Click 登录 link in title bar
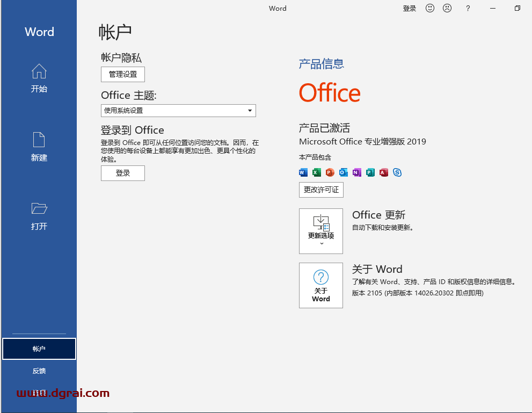This screenshot has height=413, width=532. [x=409, y=9]
